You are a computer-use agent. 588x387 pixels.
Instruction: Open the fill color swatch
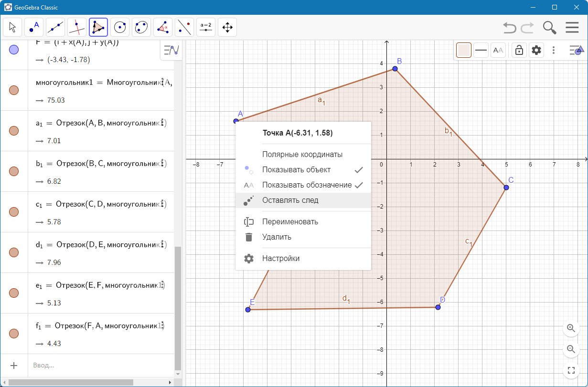click(464, 50)
